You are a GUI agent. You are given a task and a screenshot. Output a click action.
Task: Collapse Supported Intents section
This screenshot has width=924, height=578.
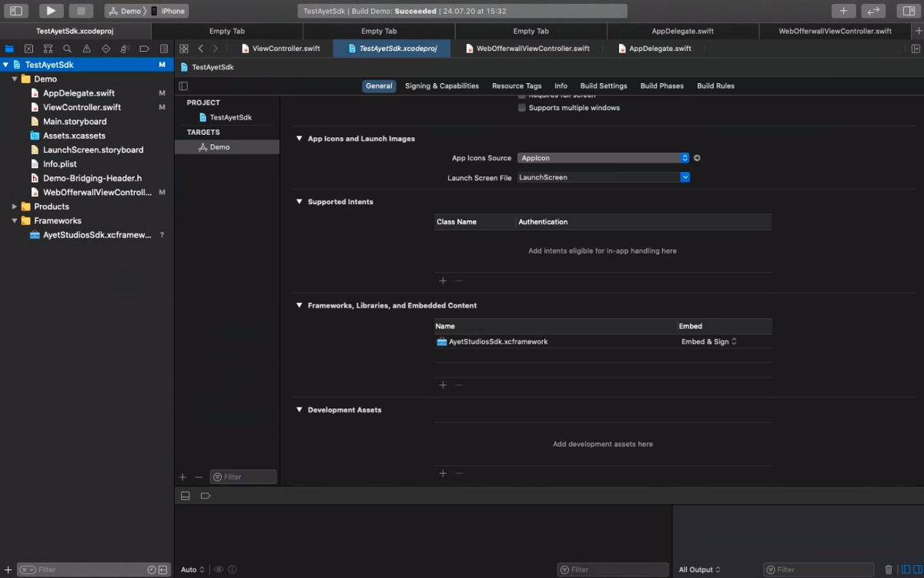300,202
